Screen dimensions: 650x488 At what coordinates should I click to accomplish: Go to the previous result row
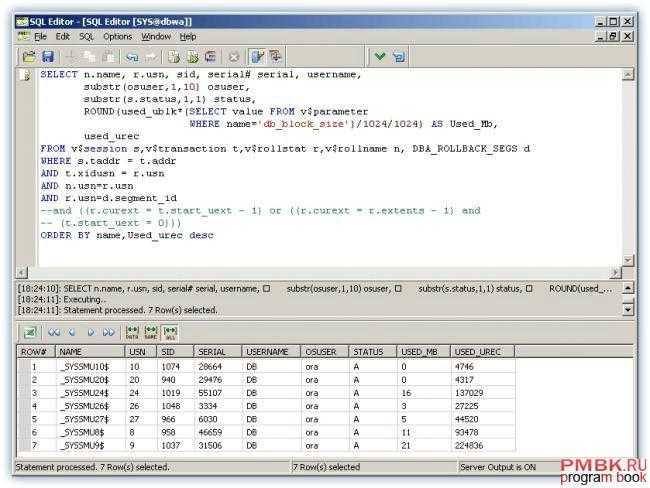coord(72,332)
